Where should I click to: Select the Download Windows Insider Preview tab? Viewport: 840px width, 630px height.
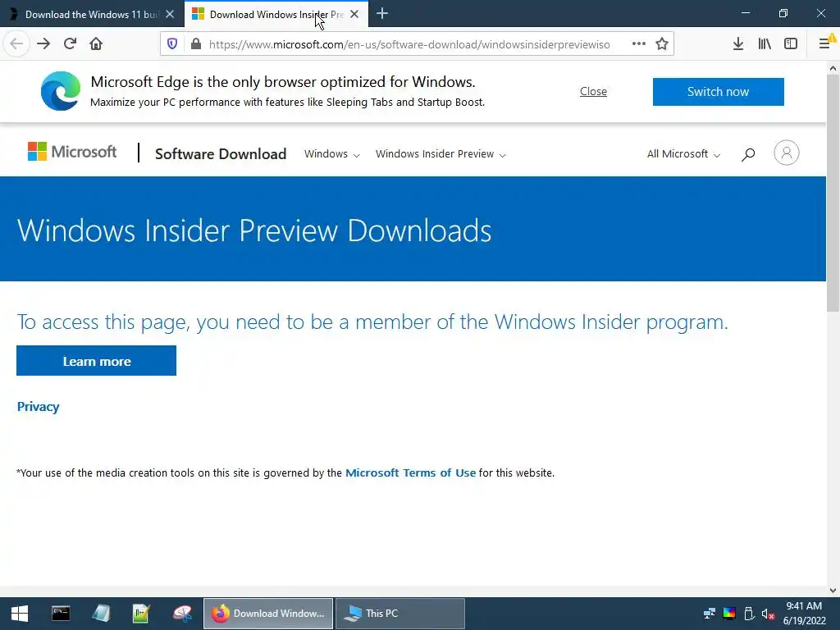(x=276, y=15)
